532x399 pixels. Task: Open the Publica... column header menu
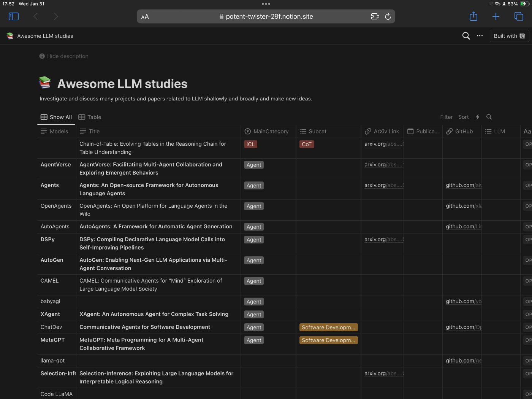pyautogui.click(x=423, y=131)
